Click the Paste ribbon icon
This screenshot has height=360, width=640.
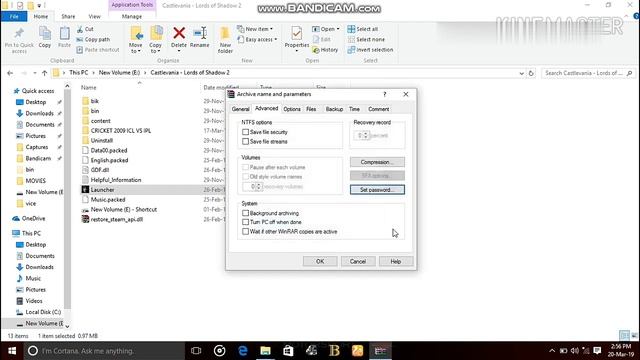tap(64, 33)
